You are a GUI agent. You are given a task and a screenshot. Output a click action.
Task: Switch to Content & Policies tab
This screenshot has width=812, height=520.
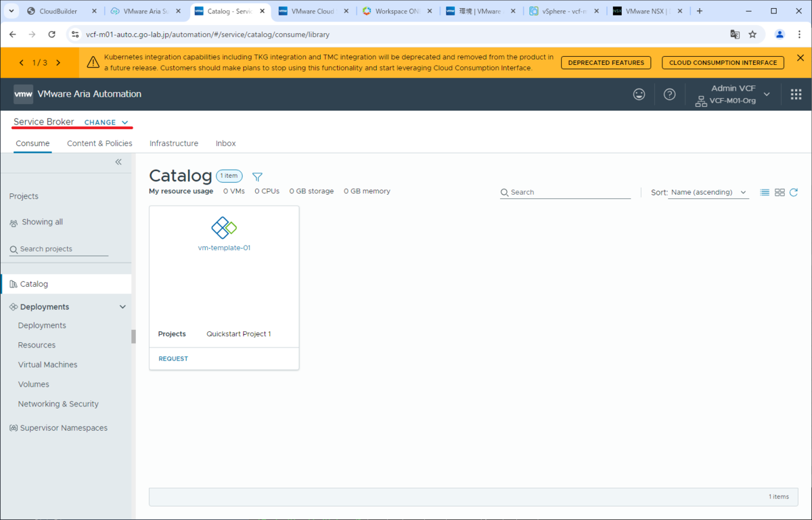(99, 143)
